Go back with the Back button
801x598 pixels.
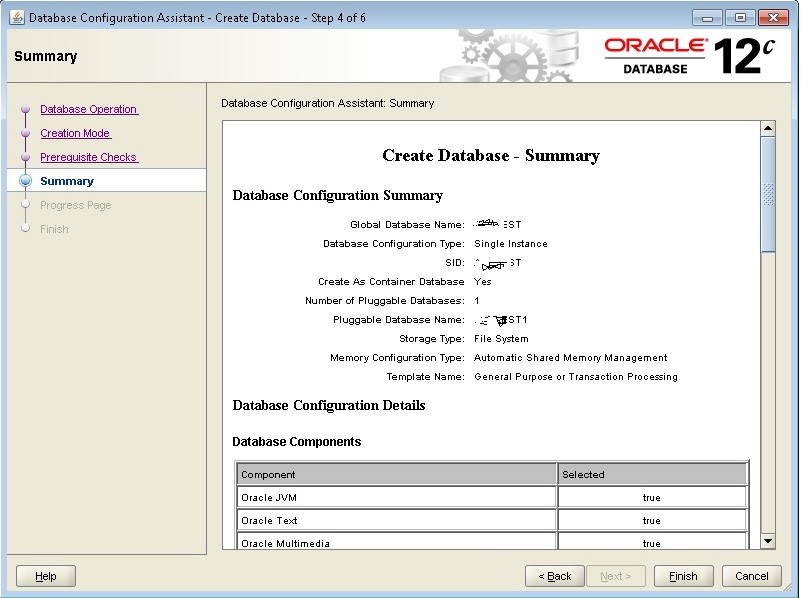[x=555, y=576]
